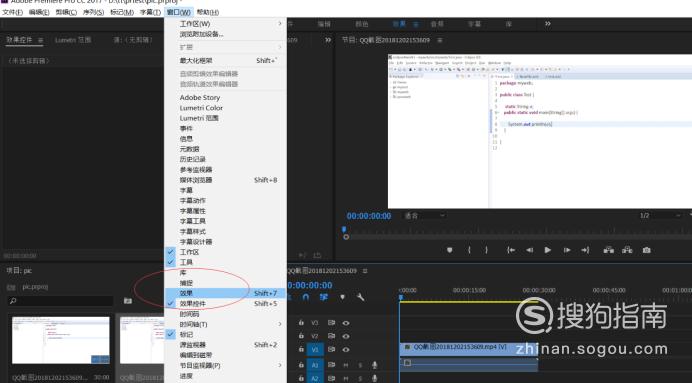Click Project panel search input field
Viewport: 692px width, 383px height.
(x=60, y=301)
